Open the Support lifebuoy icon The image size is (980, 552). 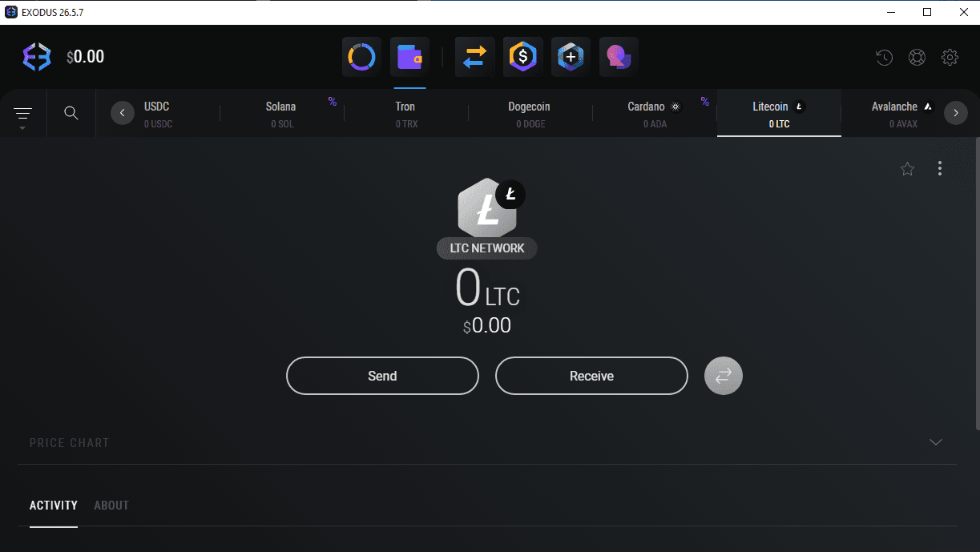coord(917,57)
